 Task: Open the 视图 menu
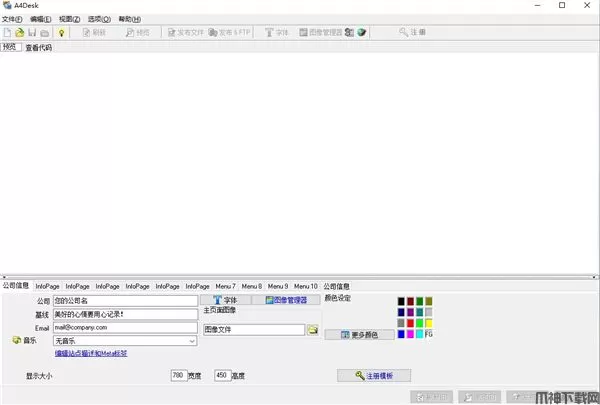[70, 19]
